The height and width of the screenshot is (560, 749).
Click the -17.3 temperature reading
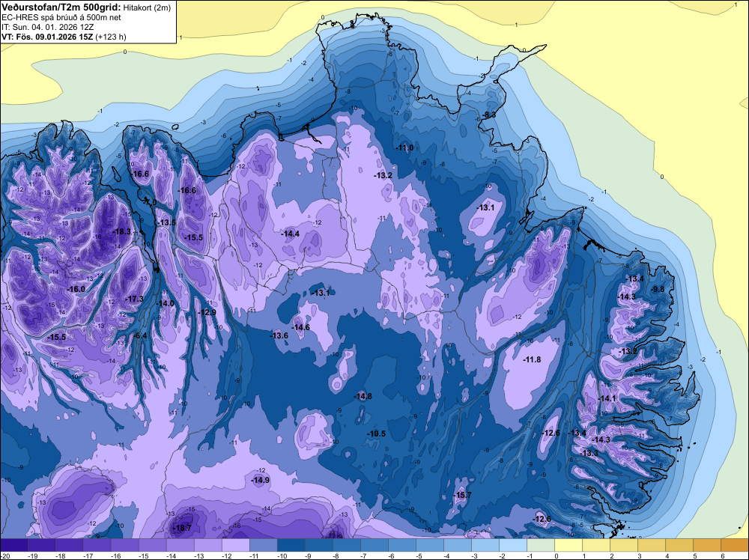pyautogui.click(x=135, y=299)
